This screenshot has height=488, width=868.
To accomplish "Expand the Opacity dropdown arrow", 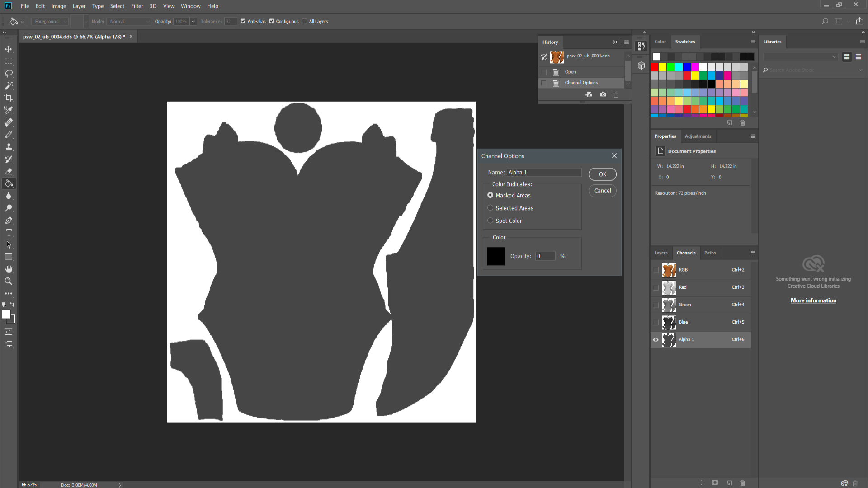I will (x=193, y=21).
